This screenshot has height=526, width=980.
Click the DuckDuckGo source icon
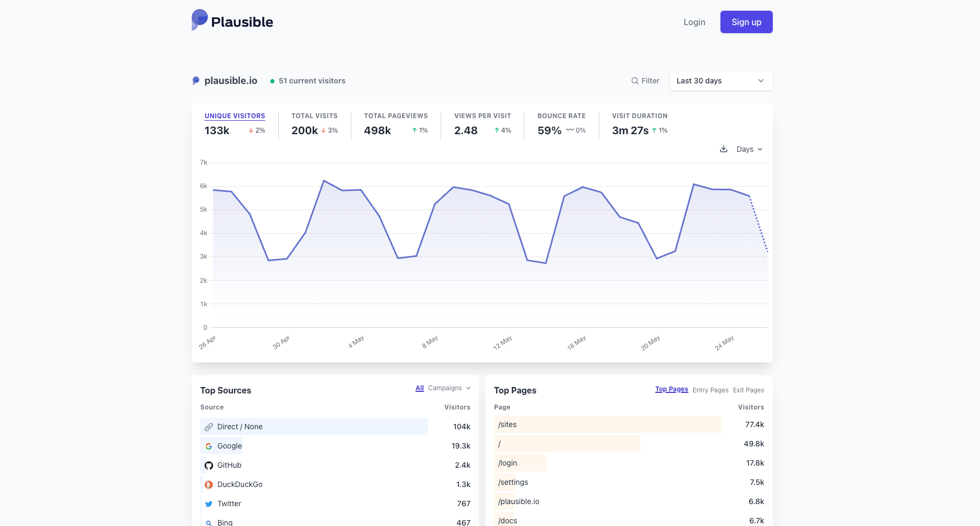click(x=209, y=484)
